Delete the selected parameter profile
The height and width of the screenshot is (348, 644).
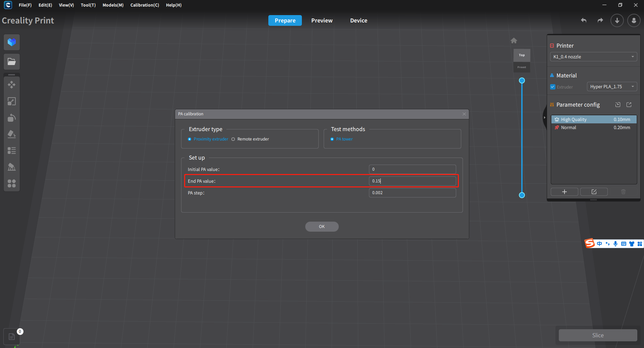point(624,192)
